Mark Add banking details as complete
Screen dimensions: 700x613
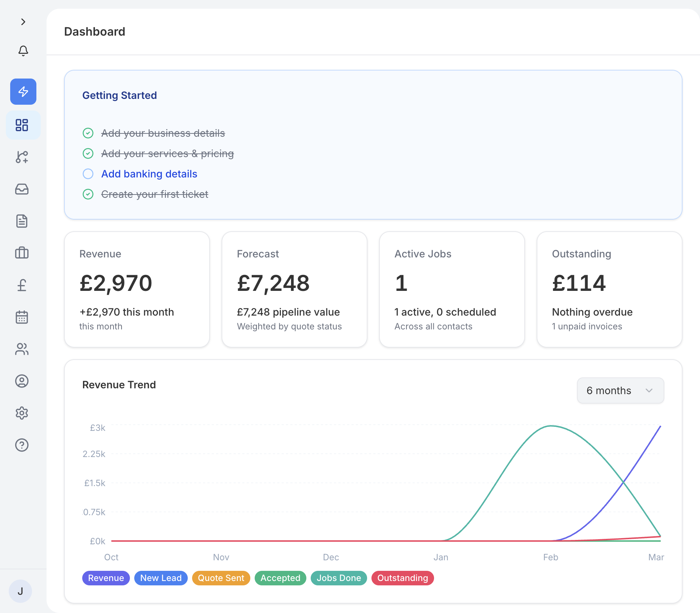coord(88,174)
